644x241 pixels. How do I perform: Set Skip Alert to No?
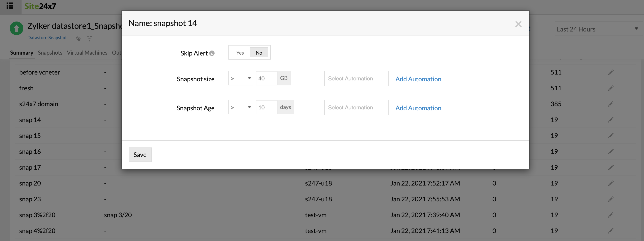click(259, 53)
